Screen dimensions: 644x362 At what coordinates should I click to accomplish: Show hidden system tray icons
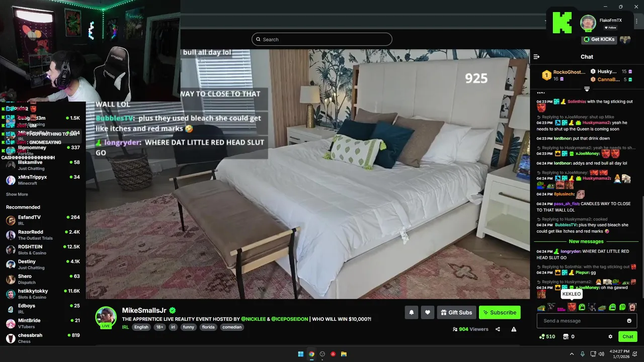coord(572,354)
